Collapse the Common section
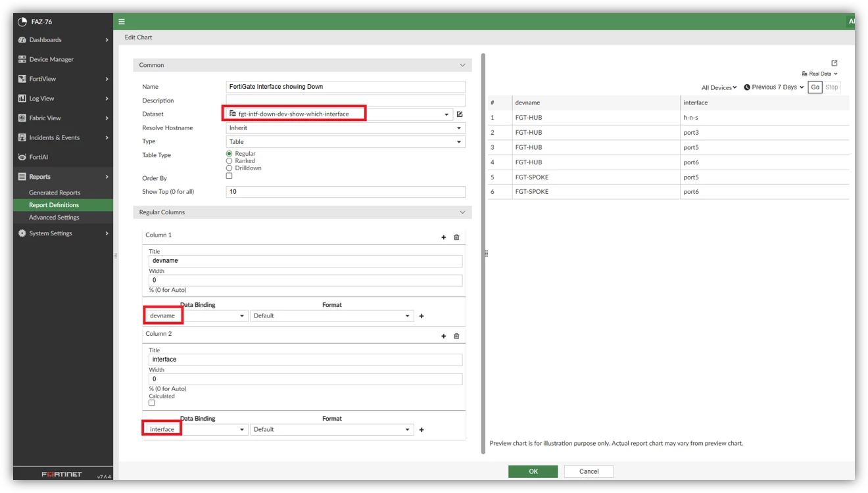 pos(462,65)
